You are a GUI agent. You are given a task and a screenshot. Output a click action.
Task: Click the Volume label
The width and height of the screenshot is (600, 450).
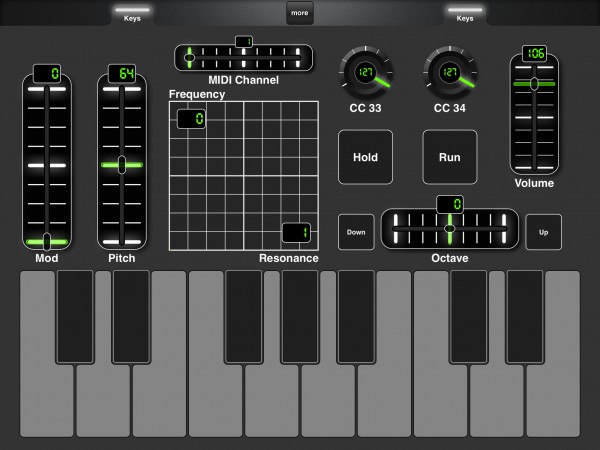(534, 183)
